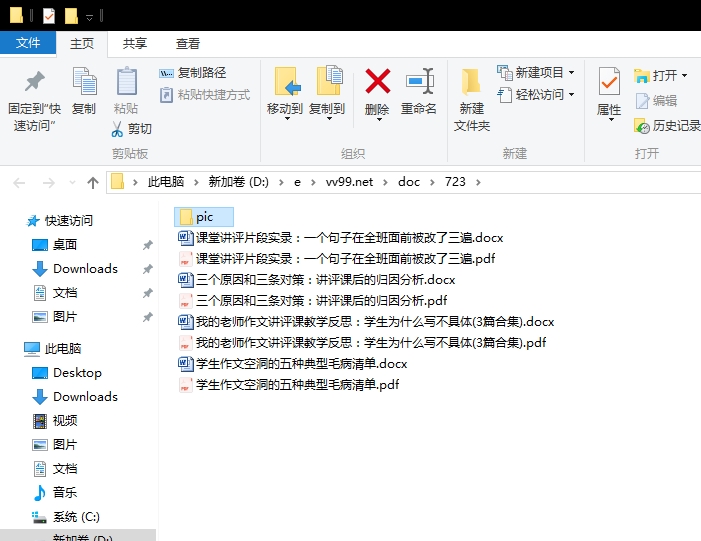
Task: Select 学生作文空洞的五种典型毛病清单 pdf file
Action: pyautogui.click(x=289, y=385)
